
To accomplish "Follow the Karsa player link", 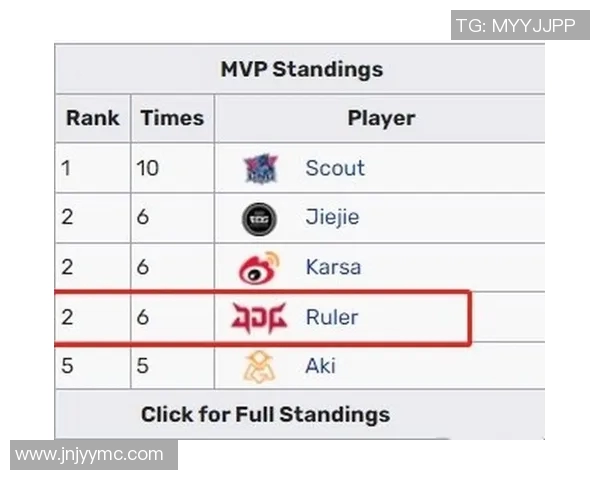I will (x=333, y=268).
